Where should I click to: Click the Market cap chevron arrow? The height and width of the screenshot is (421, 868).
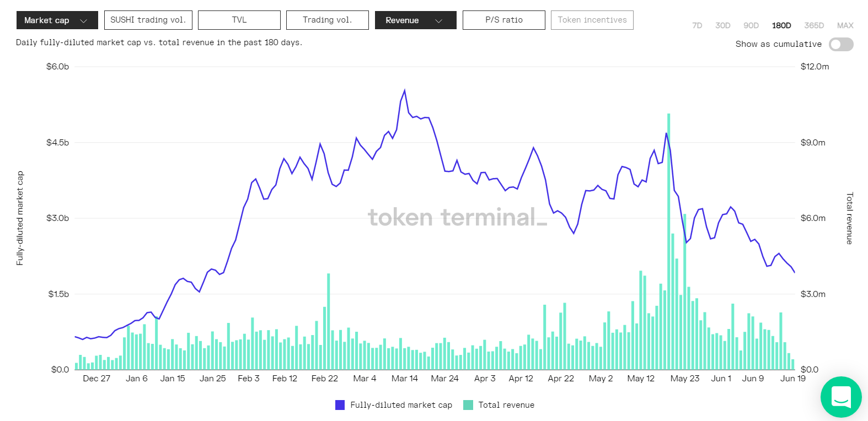tap(84, 21)
